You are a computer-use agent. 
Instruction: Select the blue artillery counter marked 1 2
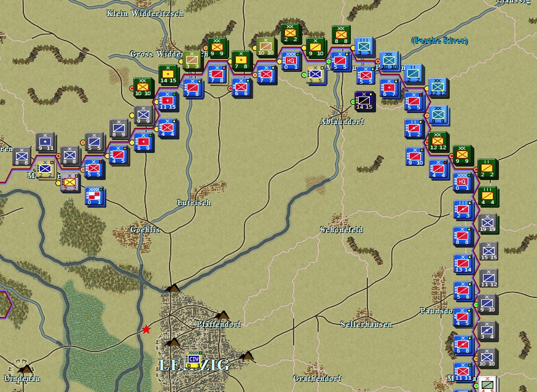pos(414,129)
